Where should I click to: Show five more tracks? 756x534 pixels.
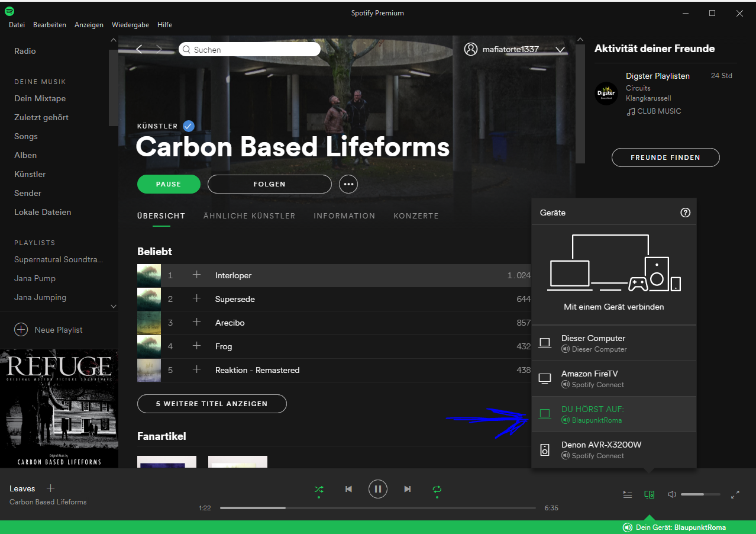pos(211,403)
